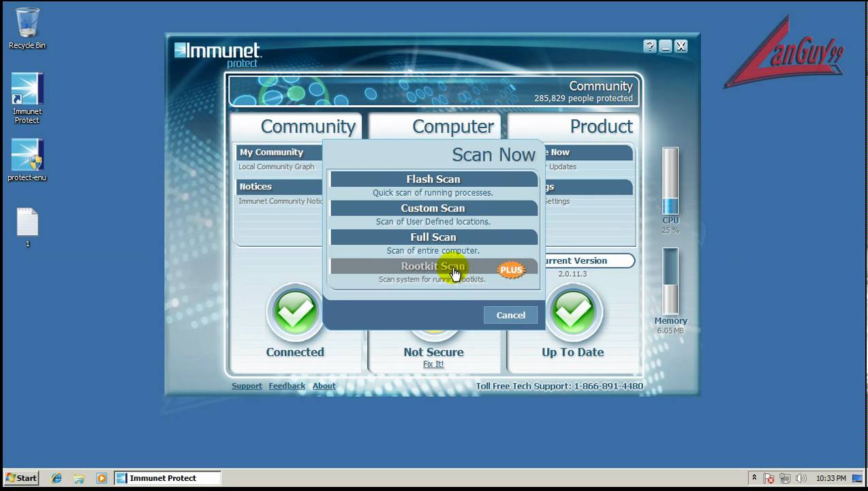Click the Computer panel heading
The height and width of the screenshot is (491, 868).
point(453,126)
